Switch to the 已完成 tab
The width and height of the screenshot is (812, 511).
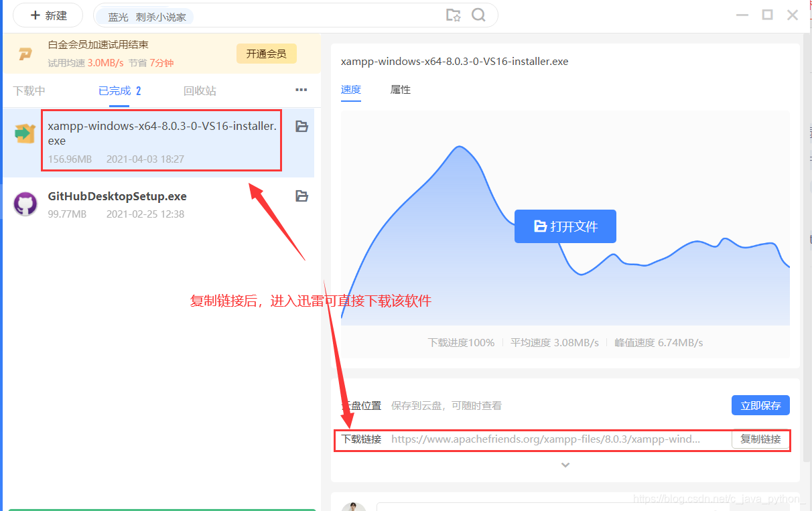(x=119, y=91)
